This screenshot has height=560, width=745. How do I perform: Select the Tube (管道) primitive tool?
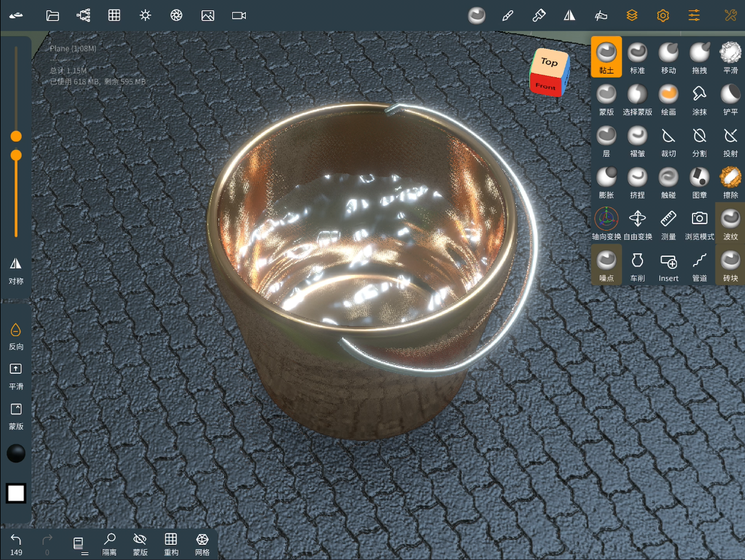699,264
